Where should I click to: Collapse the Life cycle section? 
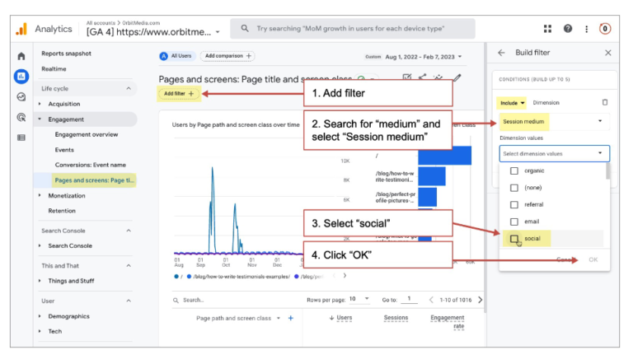click(129, 88)
